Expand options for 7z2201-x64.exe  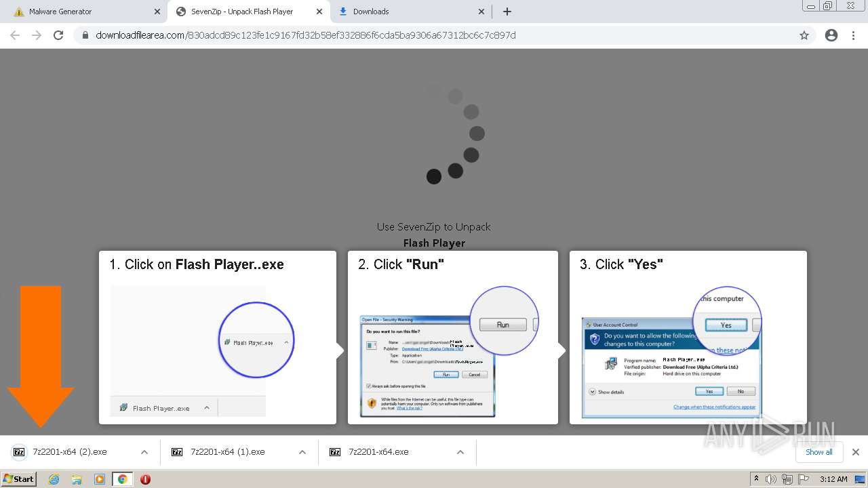pyautogui.click(x=460, y=452)
